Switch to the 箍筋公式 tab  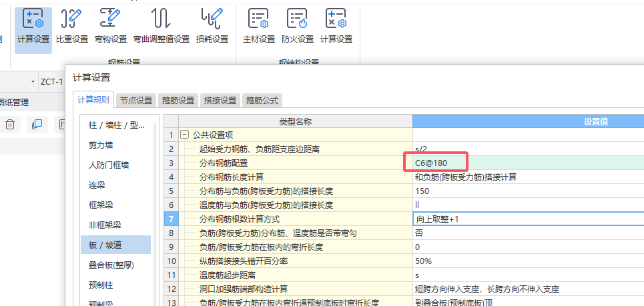(x=262, y=101)
